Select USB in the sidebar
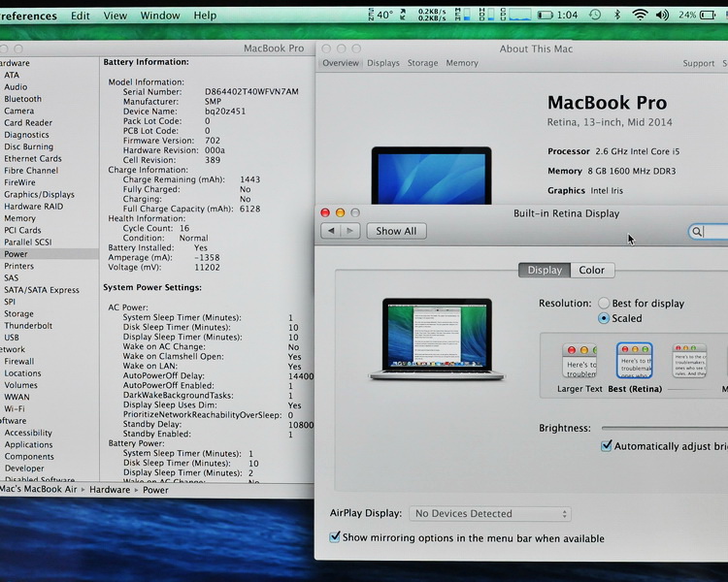728x582 pixels. (x=12, y=338)
